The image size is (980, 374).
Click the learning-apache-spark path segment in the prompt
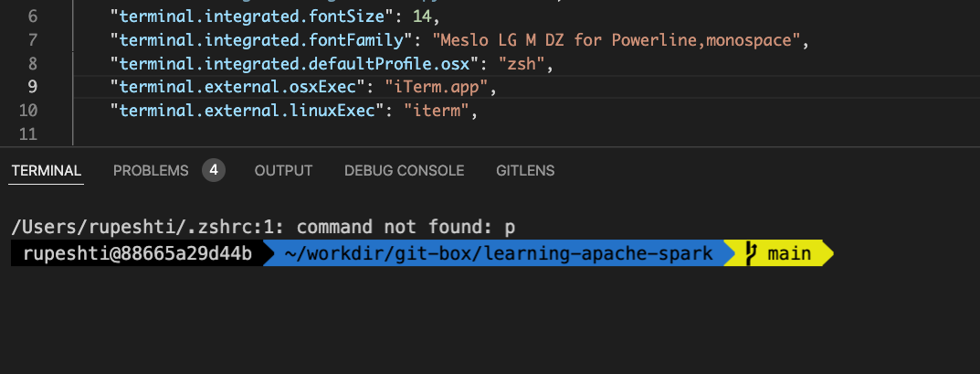tap(498, 253)
